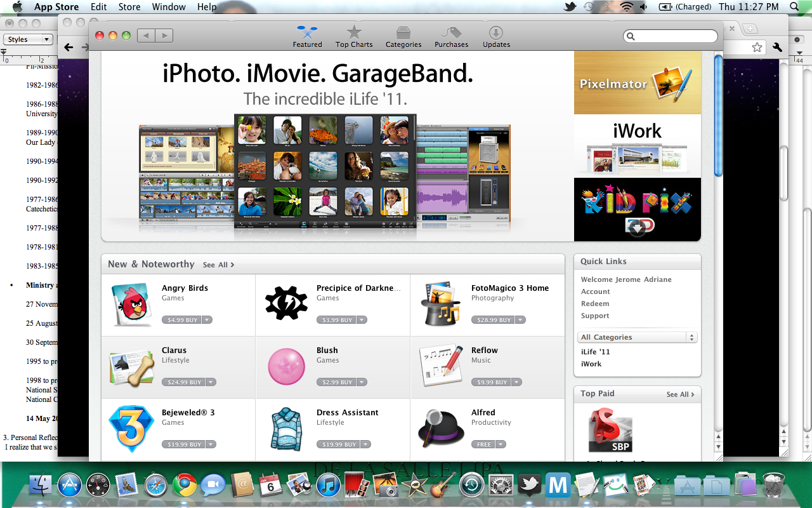Open the Store menu
Viewport: 812px width, 508px height.
click(129, 7)
